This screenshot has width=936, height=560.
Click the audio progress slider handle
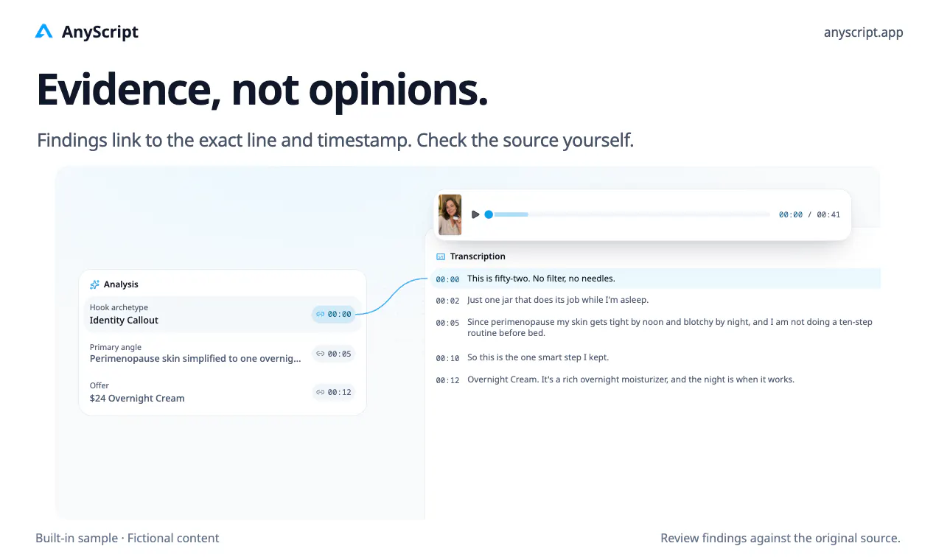[489, 214]
